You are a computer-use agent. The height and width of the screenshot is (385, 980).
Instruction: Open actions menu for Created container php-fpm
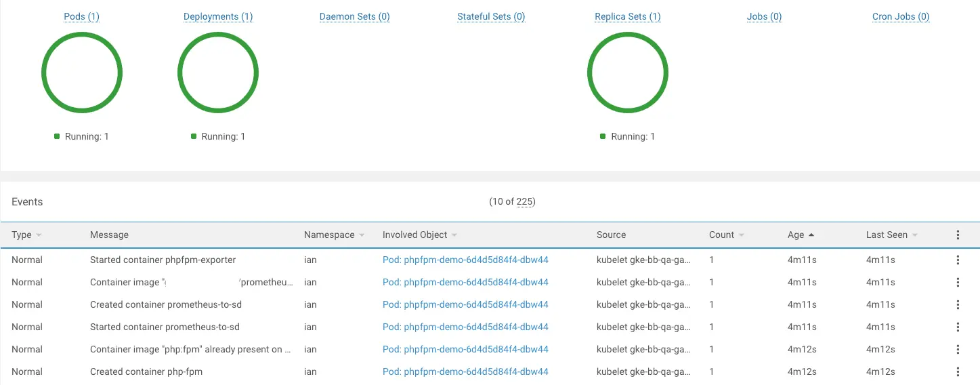tap(958, 372)
